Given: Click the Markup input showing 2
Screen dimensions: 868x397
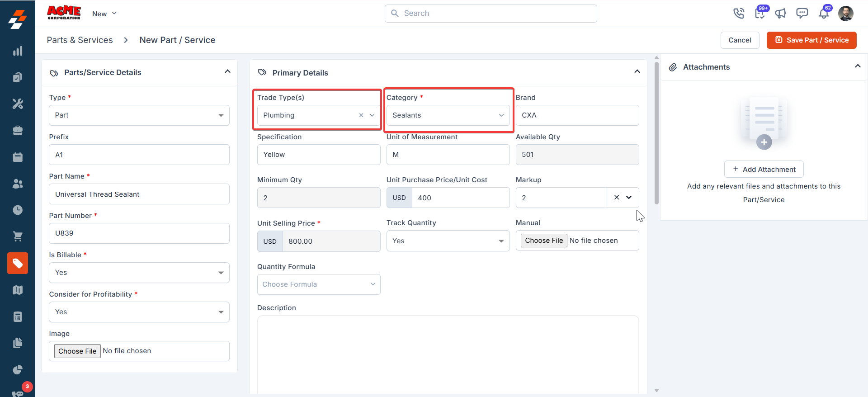Looking at the screenshot, I should tap(561, 198).
